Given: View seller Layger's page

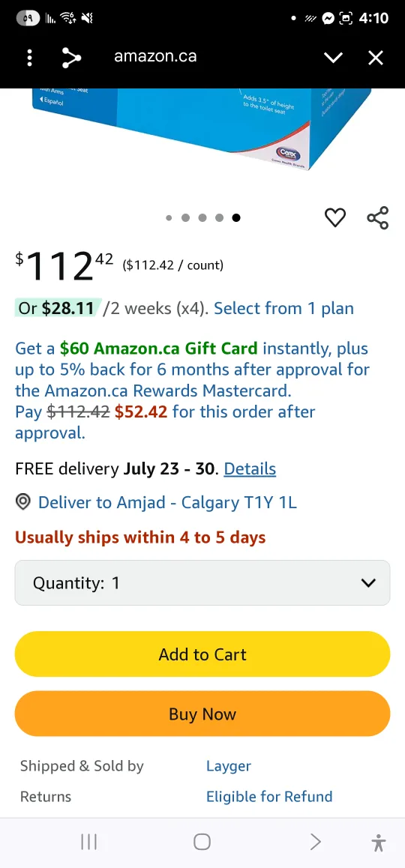Looking at the screenshot, I should click(x=228, y=766).
